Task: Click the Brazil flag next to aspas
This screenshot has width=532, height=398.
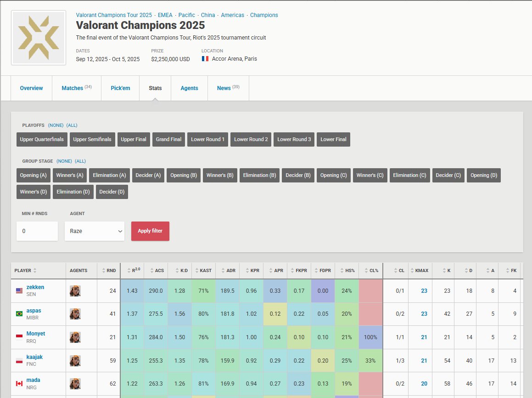Action: point(19,314)
